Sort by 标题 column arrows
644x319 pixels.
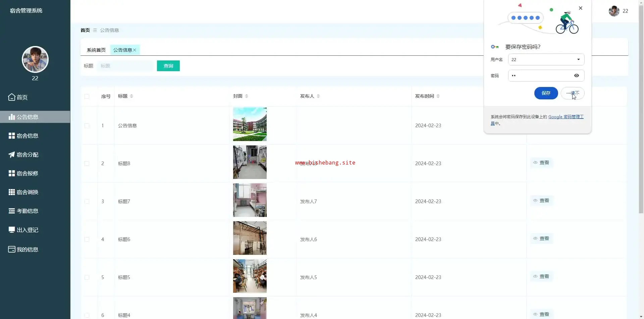click(x=131, y=96)
